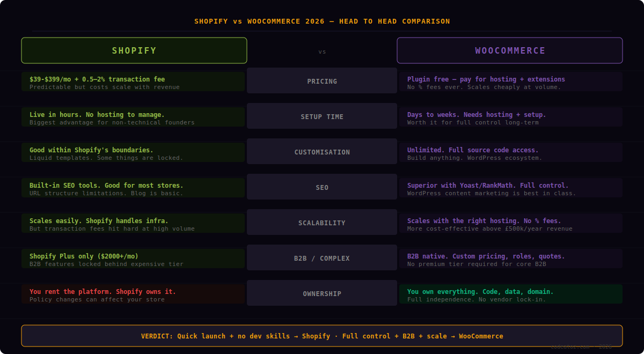This screenshot has height=354, width=644.
Task: Select the SCALABILITY category label
Action: coord(322,223)
